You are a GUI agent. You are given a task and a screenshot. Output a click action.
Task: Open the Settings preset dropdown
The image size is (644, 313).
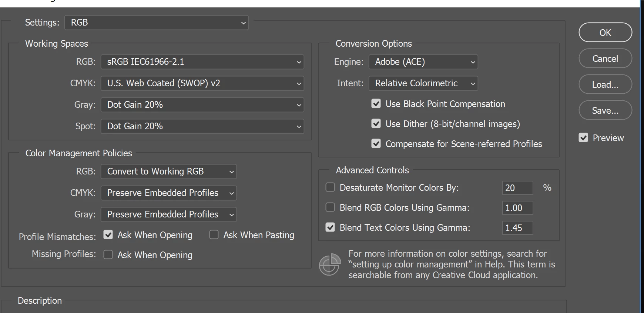156,23
